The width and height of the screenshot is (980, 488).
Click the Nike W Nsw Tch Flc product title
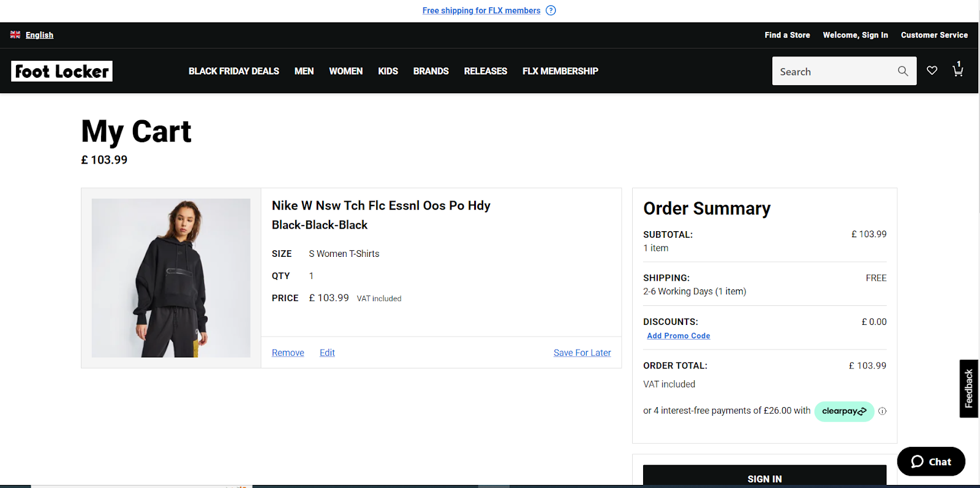381,205
